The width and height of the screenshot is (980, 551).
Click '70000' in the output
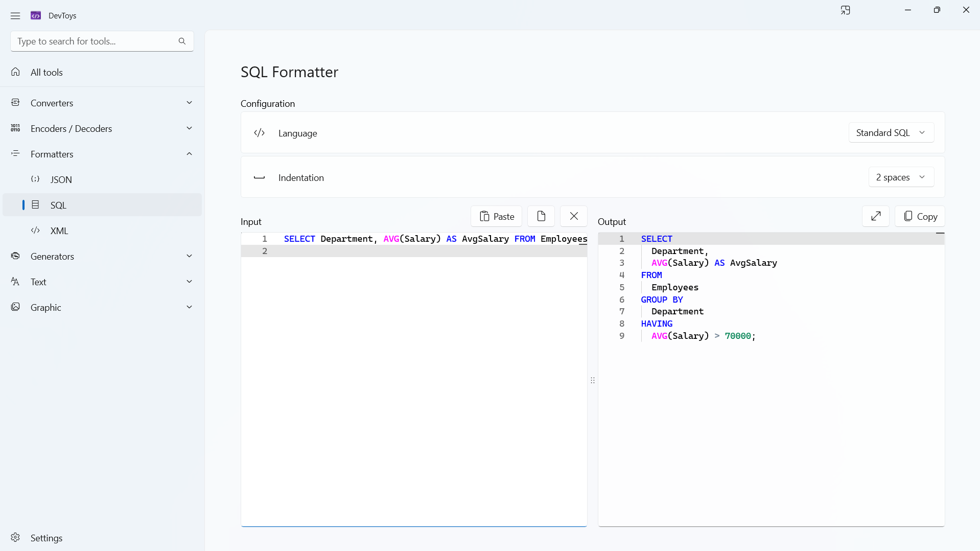[x=738, y=336]
